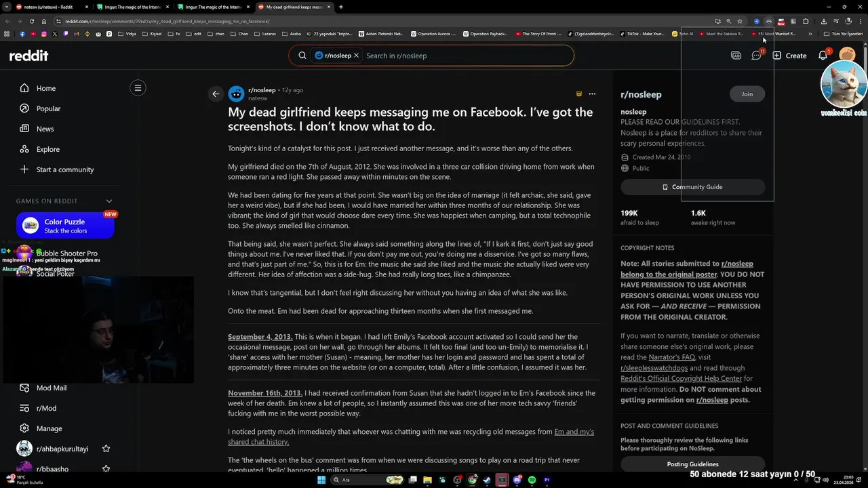The height and width of the screenshot is (488, 868).
Task: Reload the page with the browser refresh button
Action: 31,21
